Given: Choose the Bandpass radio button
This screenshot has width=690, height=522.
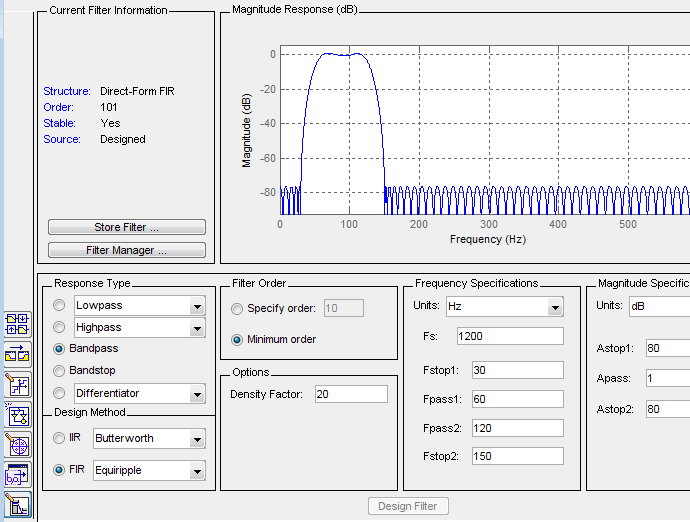Looking at the screenshot, I should [59, 349].
